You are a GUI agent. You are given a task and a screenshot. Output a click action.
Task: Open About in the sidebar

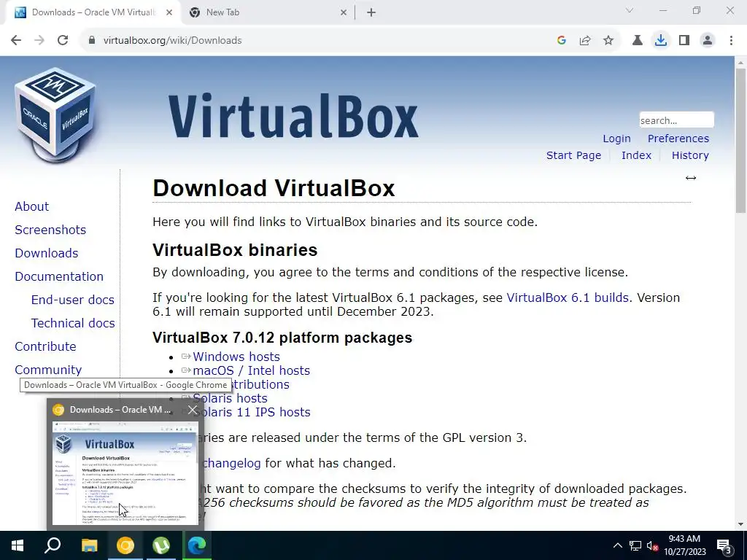[32, 206]
